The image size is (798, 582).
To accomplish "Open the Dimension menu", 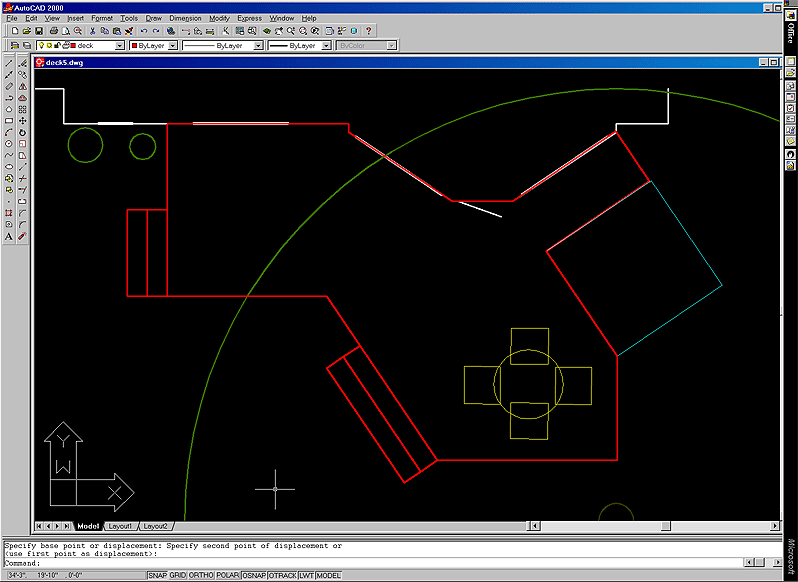I will [x=184, y=18].
